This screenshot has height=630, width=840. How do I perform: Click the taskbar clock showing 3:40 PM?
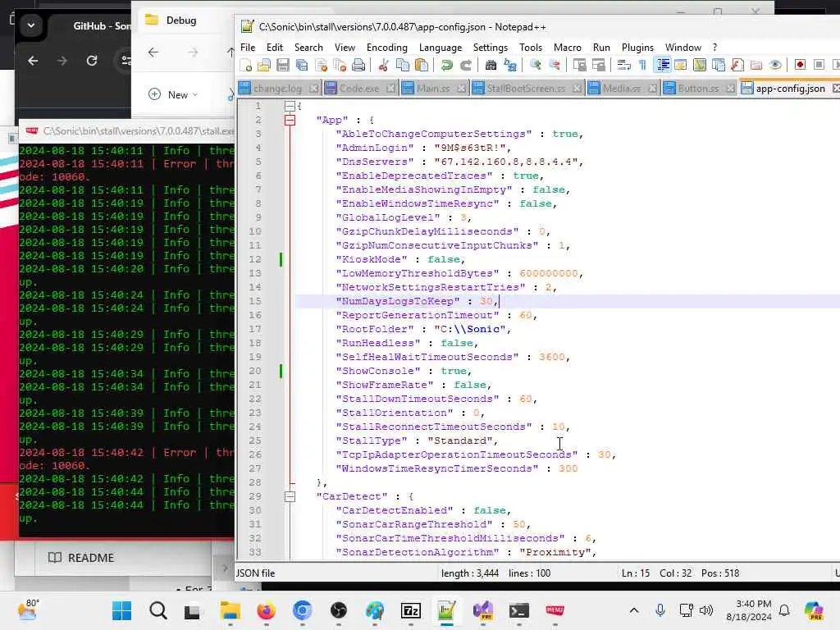748,610
